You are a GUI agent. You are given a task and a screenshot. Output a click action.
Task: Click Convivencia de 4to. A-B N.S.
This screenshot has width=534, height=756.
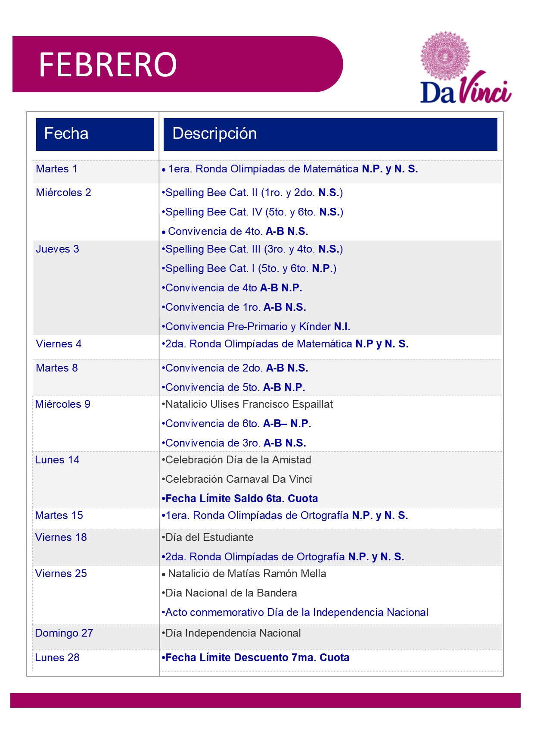point(235,231)
